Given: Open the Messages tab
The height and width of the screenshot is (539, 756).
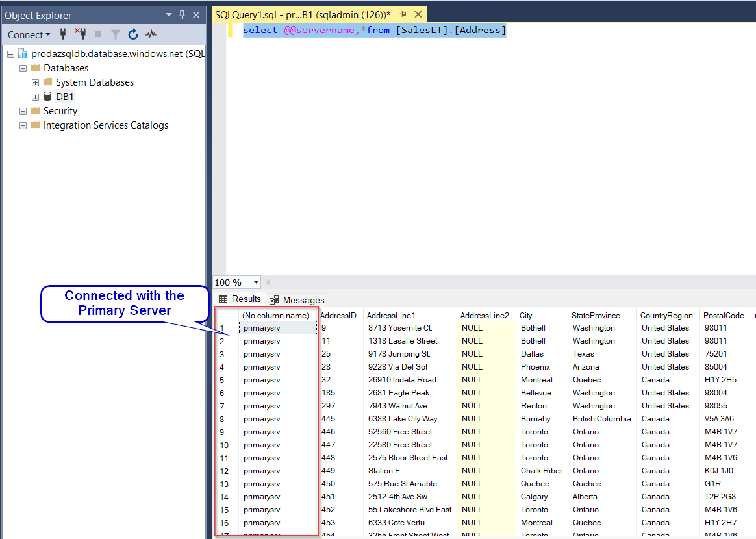Looking at the screenshot, I should point(297,300).
